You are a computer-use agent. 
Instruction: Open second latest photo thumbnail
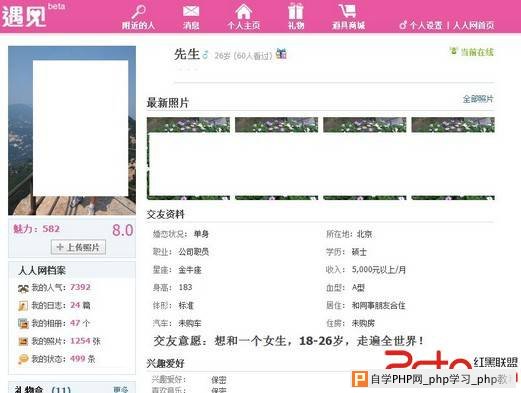pos(277,159)
